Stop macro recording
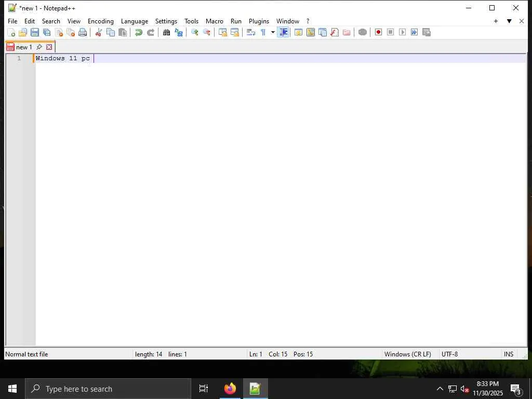This screenshot has height=399, width=532. pyautogui.click(x=391, y=32)
